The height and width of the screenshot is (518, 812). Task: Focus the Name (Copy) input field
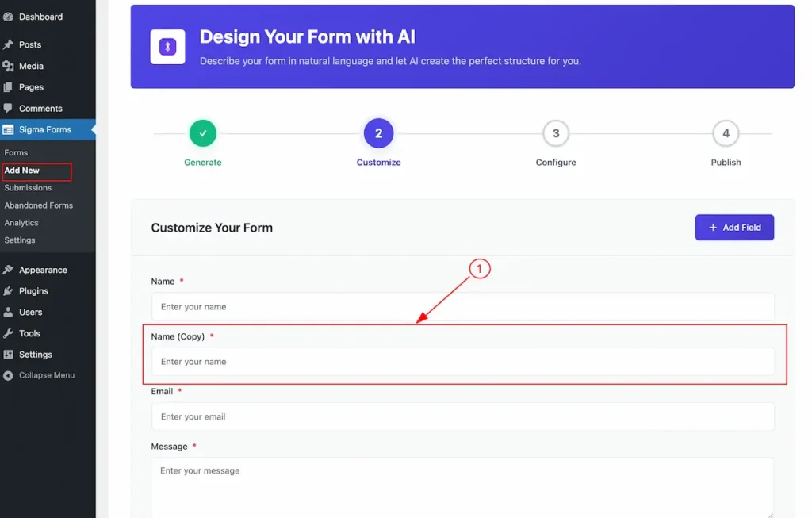pos(463,362)
